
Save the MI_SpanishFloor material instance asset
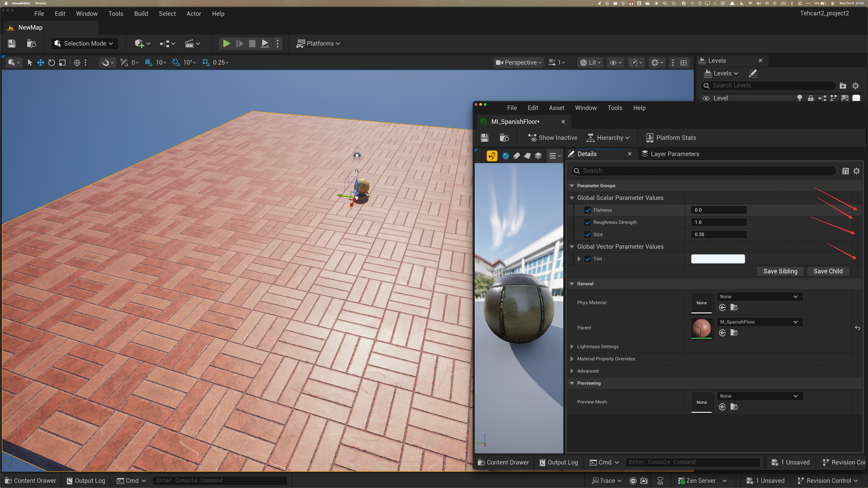(x=485, y=138)
